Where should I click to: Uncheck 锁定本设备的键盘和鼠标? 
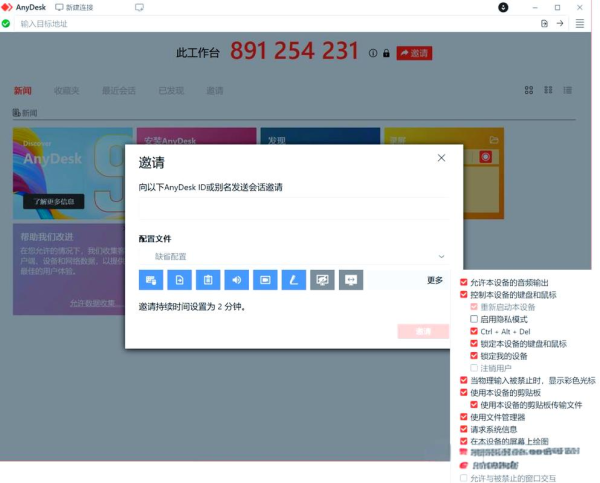pos(474,344)
